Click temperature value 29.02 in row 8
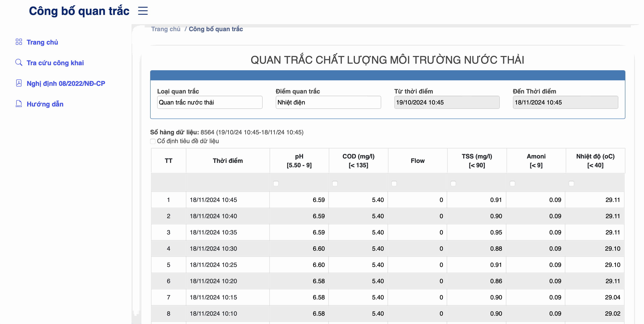 (x=612, y=313)
